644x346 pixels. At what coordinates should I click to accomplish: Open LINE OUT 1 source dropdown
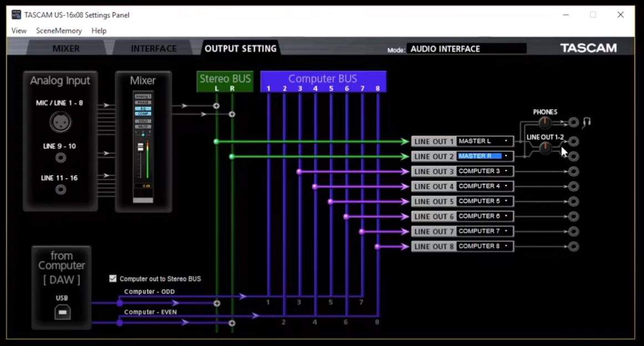pos(484,141)
